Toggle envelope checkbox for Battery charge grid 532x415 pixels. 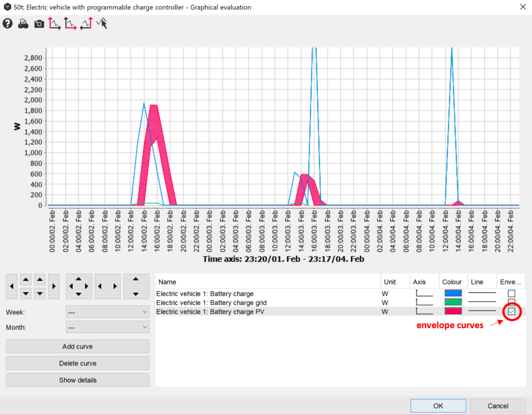click(511, 302)
